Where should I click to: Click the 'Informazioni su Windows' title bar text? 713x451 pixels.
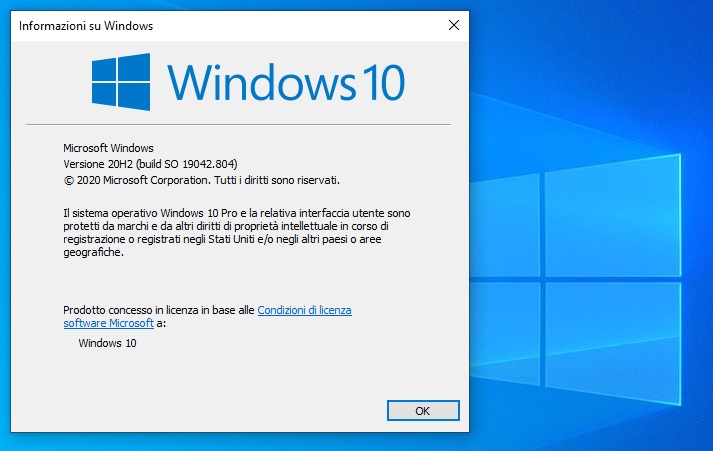(x=86, y=26)
